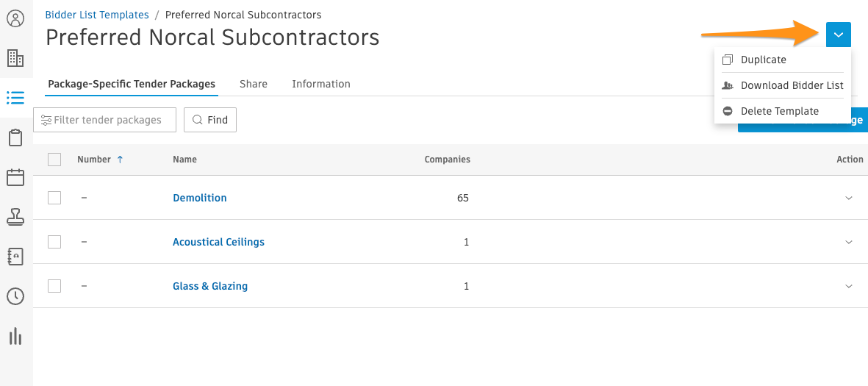Open the calendar icon in sidebar

15,177
